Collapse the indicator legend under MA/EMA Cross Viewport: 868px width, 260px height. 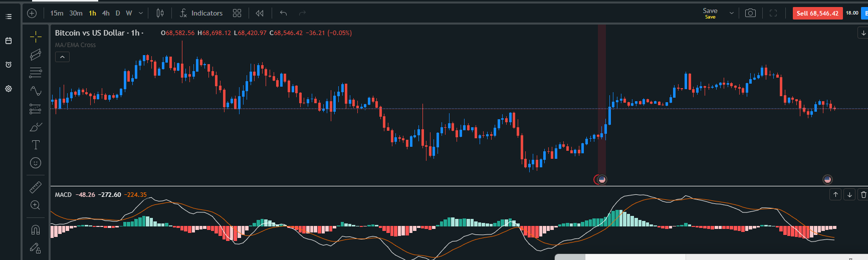62,57
